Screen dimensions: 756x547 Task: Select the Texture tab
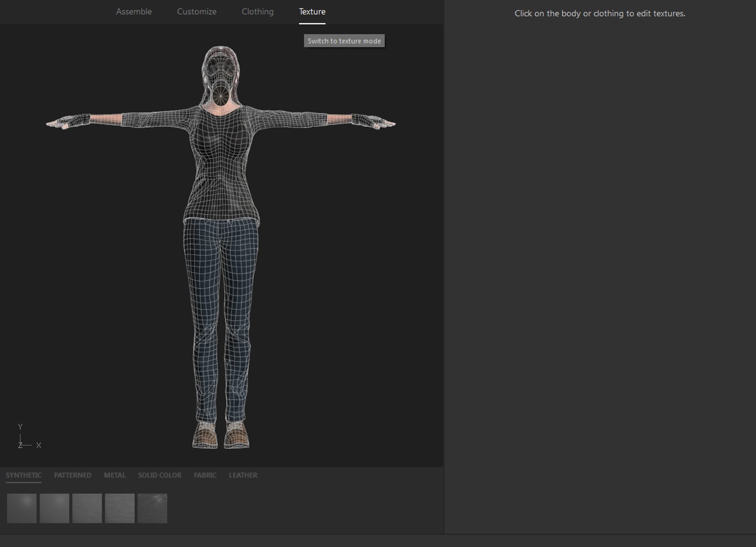tap(312, 12)
